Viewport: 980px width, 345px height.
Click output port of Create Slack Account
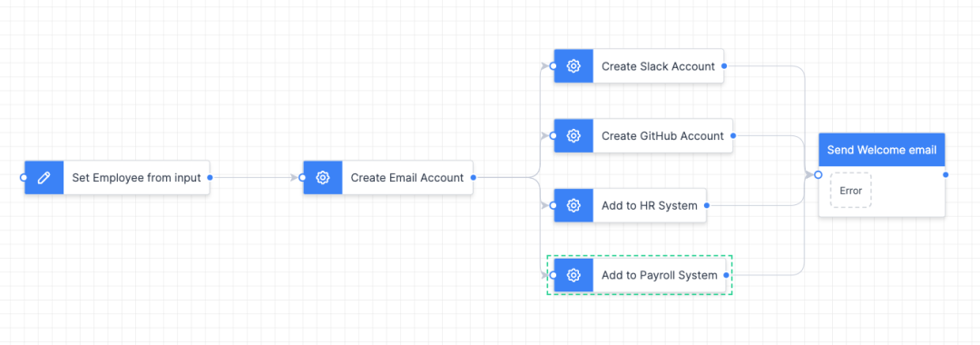[724, 65]
